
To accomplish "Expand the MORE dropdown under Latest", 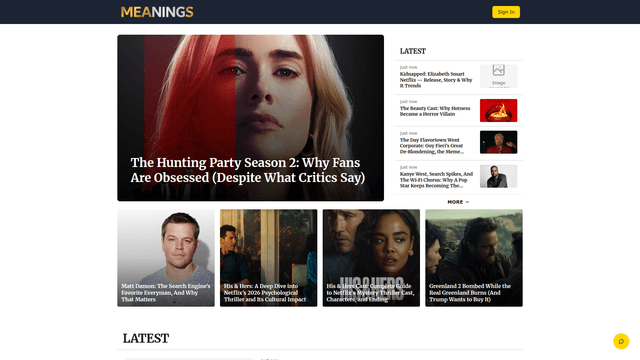I will [458, 202].
